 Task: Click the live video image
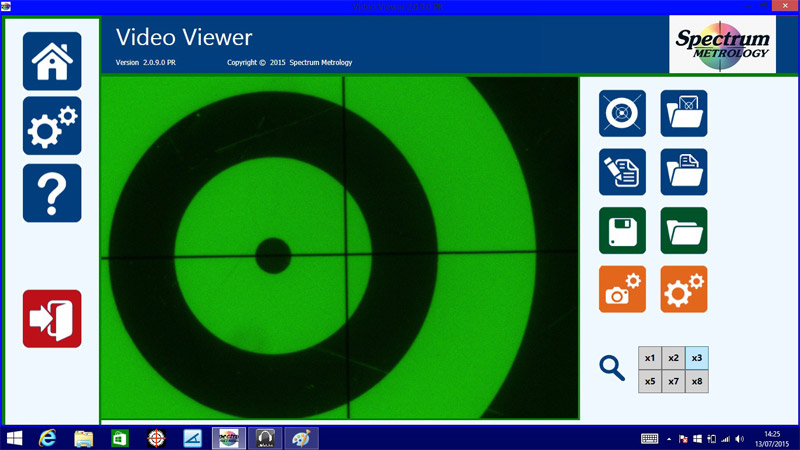tap(340, 248)
